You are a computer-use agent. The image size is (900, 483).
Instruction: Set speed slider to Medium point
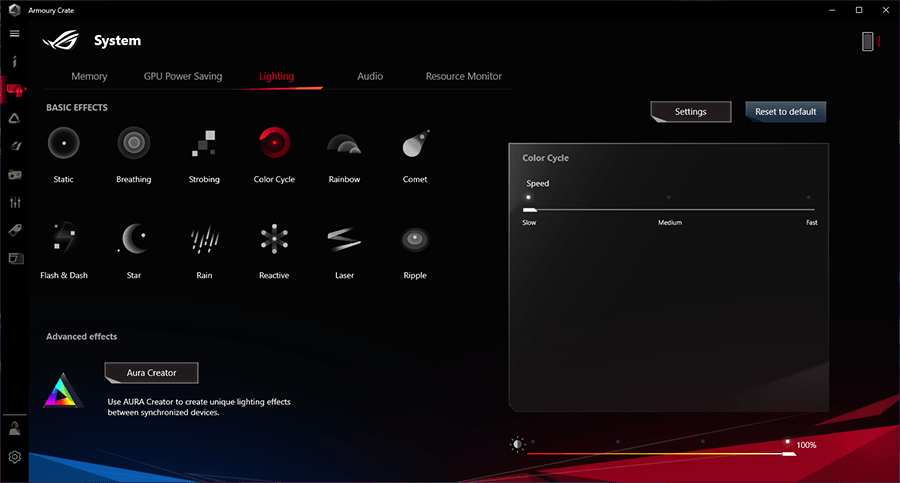click(669, 198)
